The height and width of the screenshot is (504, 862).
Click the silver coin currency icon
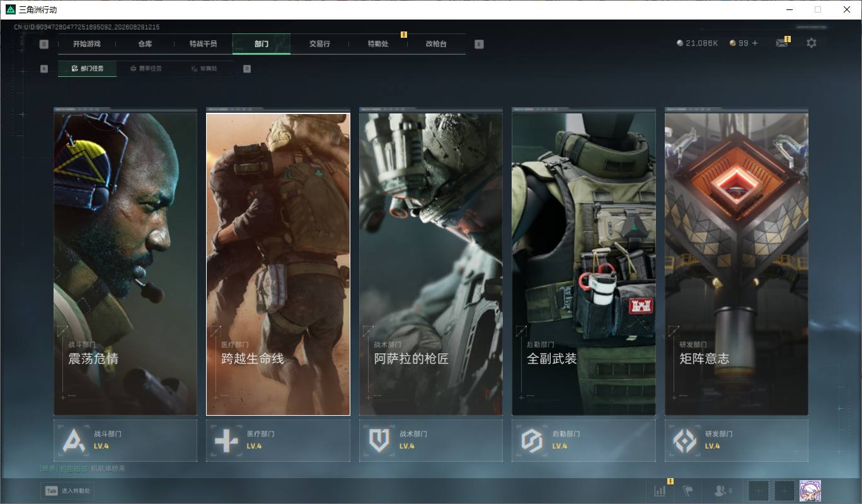coord(680,43)
